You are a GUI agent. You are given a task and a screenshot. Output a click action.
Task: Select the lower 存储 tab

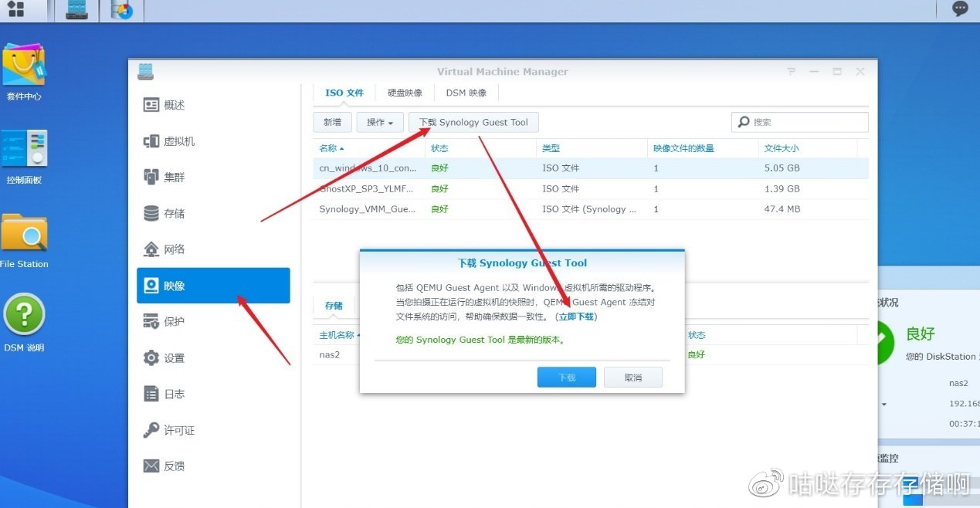(x=334, y=306)
